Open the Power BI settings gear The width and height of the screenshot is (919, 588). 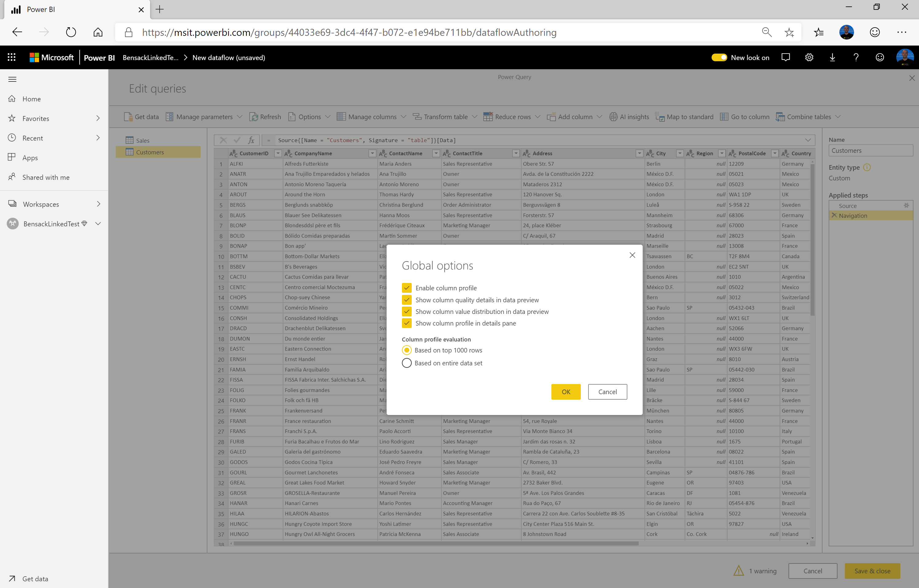point(809,57)
